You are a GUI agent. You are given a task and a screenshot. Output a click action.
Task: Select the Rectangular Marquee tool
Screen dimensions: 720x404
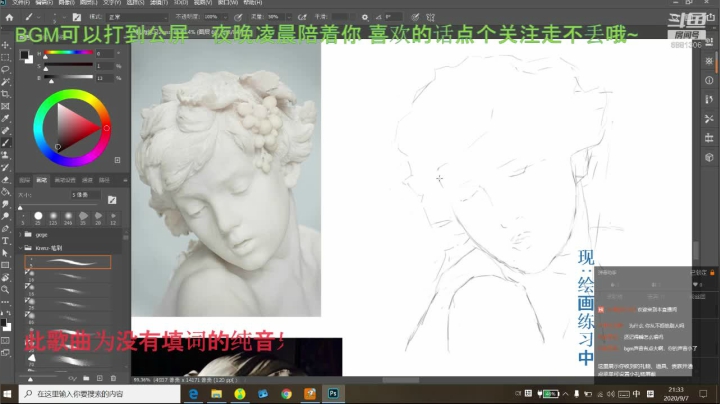6,57
